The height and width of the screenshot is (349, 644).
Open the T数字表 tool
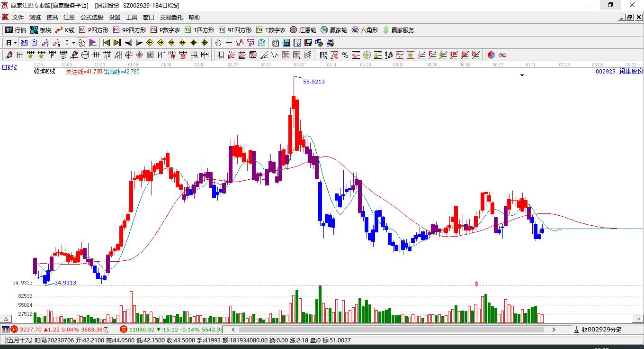(x=271, y=30)
